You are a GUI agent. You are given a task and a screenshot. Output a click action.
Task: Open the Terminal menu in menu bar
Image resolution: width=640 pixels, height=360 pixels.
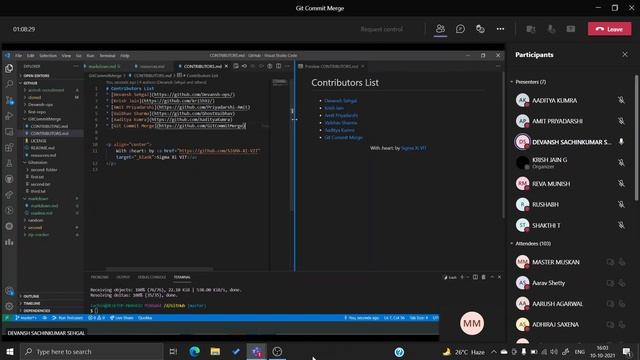coord(107,56)
